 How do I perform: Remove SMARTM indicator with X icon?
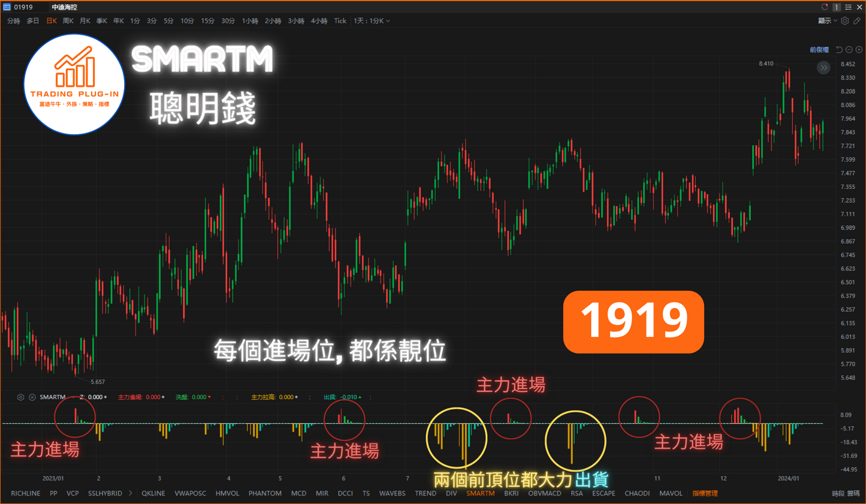tap(32, 397)
